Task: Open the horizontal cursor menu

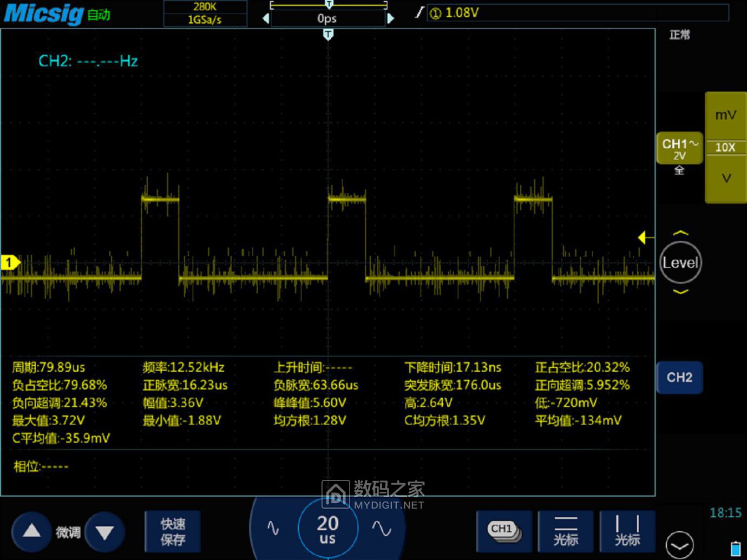Action: click(566, 531)
